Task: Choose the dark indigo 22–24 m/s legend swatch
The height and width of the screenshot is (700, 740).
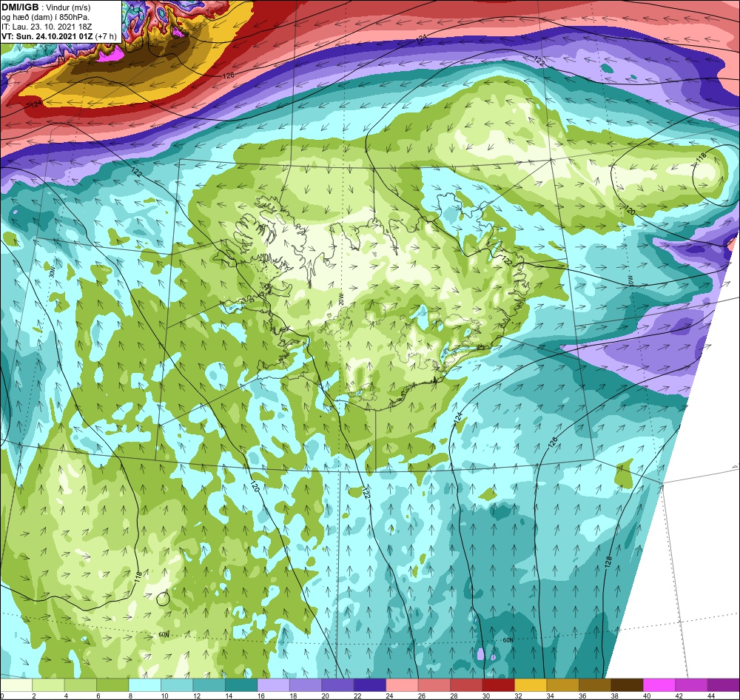Action: pyautogui.click(x=370, y=685)
